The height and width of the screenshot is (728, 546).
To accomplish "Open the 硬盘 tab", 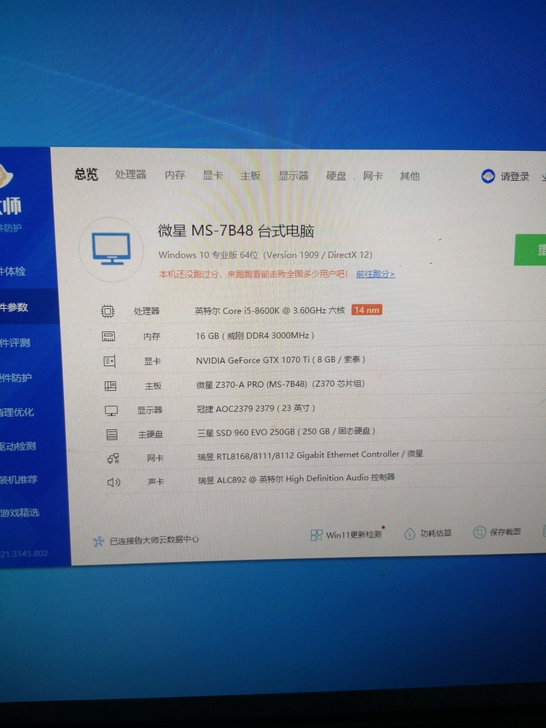I will [x=336, y=176].
